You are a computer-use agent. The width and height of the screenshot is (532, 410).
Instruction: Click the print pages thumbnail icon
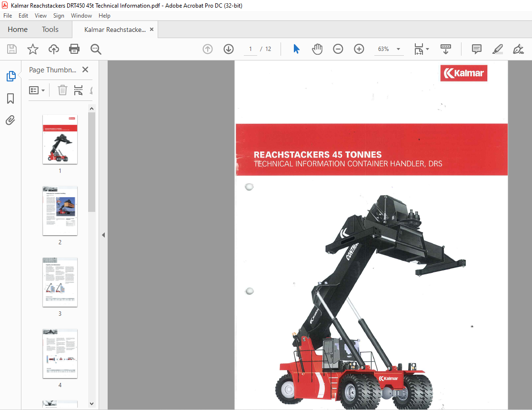click(79, 90)
